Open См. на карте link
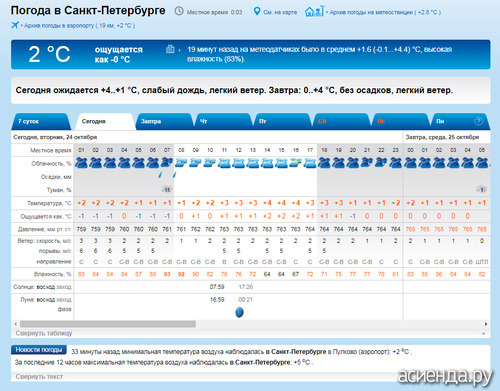Viewport: 500px width, 391px height. pyautogui.click(x=280, y=12)
